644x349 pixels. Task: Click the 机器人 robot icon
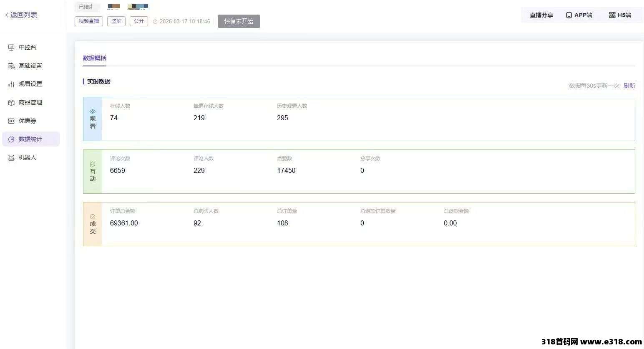[x=11, y=158]
